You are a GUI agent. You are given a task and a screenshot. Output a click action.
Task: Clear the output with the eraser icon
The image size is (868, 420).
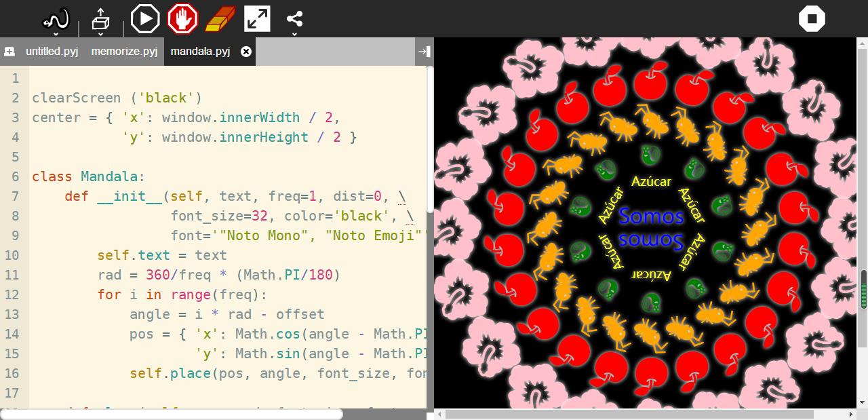220,19
